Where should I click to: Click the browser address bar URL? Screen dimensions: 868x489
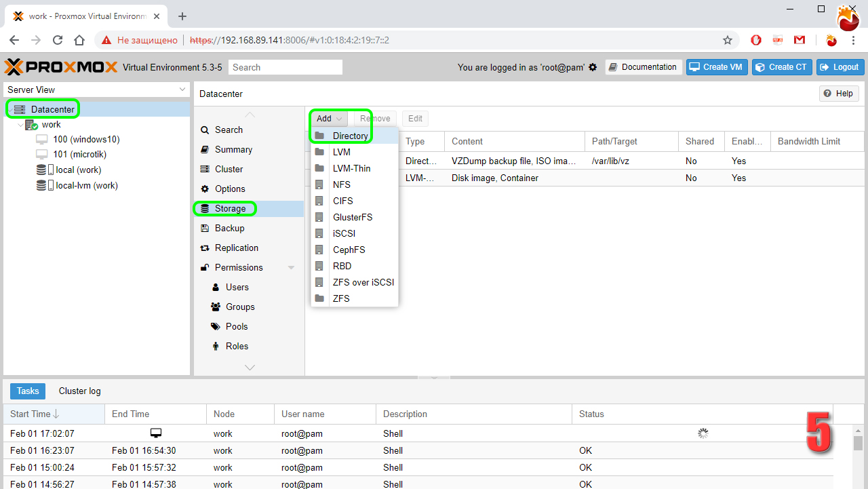click(290, 40)
